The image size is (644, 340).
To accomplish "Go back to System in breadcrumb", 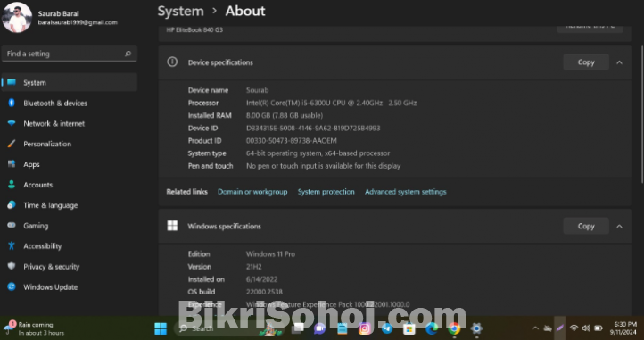I will pyautogui.click(x=181, y=11).
